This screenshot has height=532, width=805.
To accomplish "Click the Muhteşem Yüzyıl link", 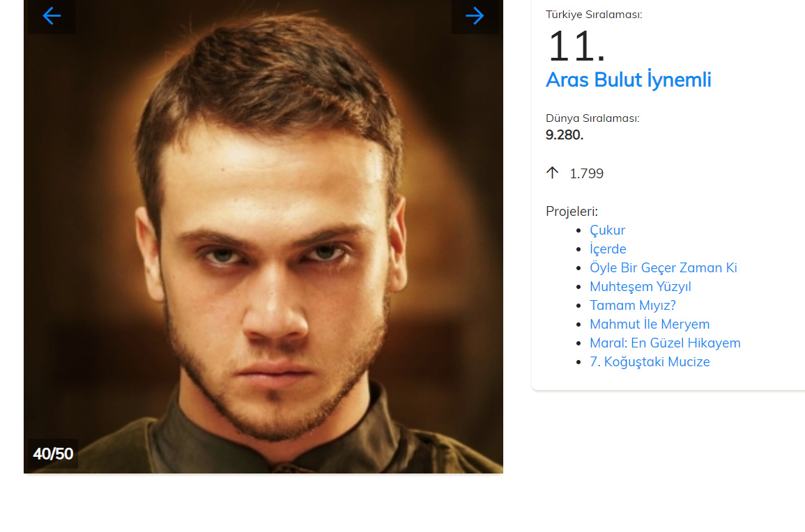I will tap(640, 287).
